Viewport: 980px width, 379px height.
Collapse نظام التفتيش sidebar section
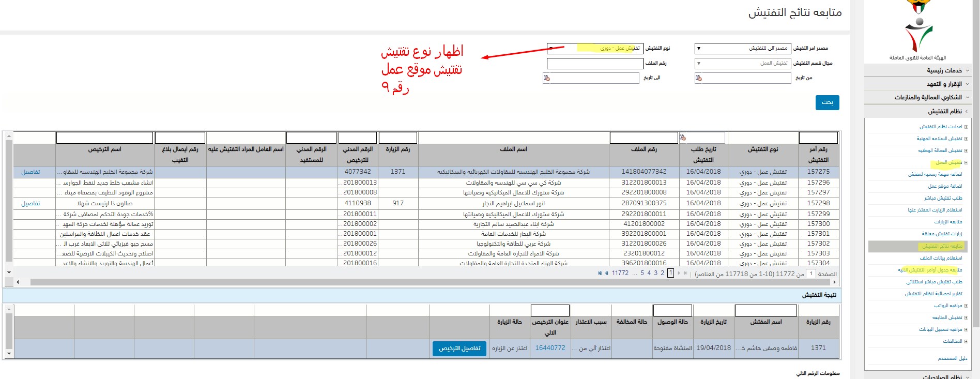coord(917,111)
